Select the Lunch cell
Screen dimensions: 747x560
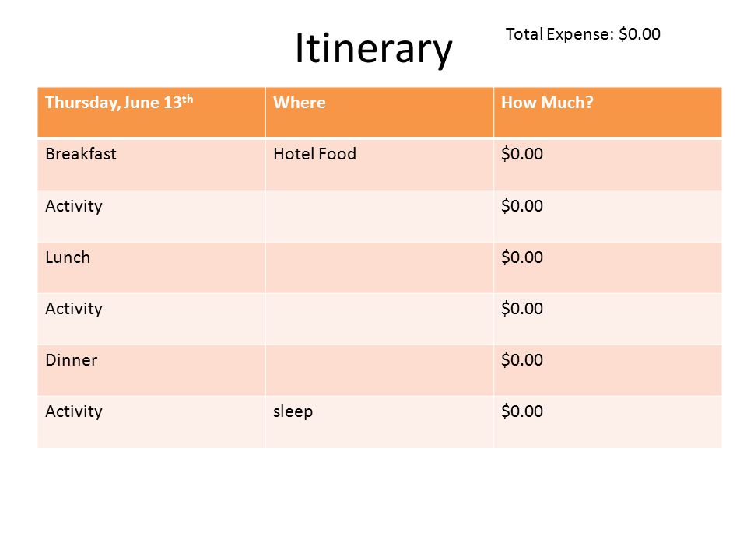152,268
